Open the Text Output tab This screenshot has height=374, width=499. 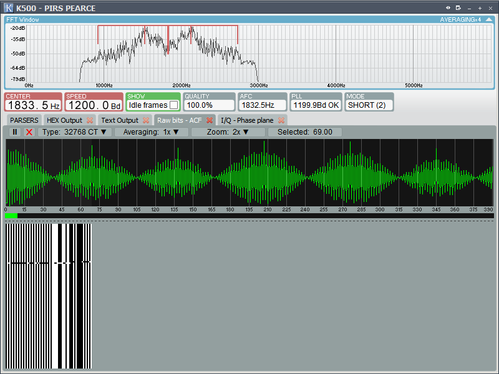point(120,120)
